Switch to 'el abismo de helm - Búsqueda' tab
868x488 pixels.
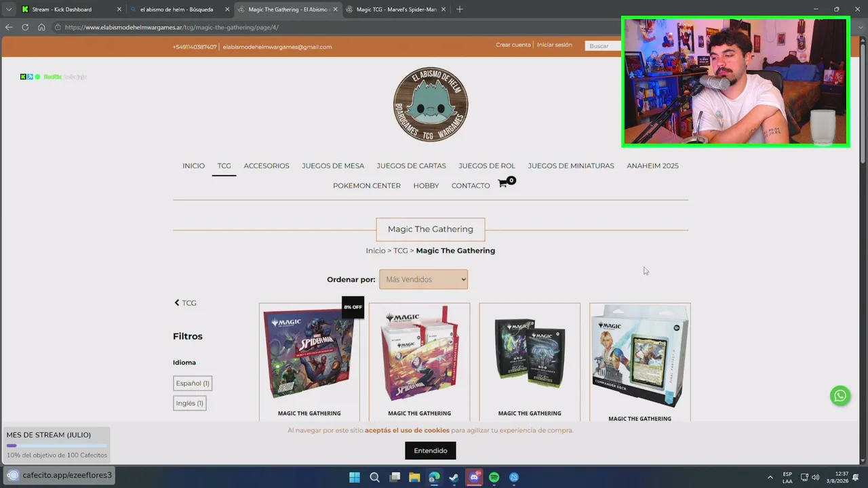point(176,9)
